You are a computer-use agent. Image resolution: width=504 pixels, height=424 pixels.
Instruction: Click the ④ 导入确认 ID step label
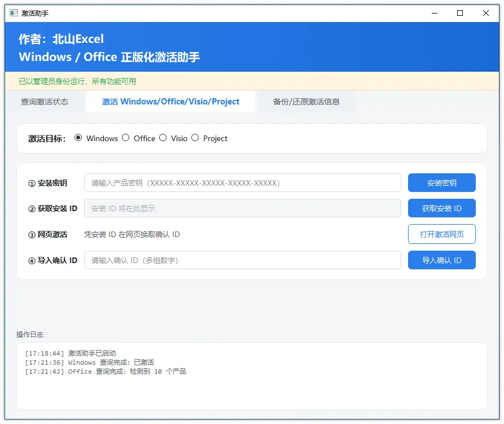click(x=52, y=260)
